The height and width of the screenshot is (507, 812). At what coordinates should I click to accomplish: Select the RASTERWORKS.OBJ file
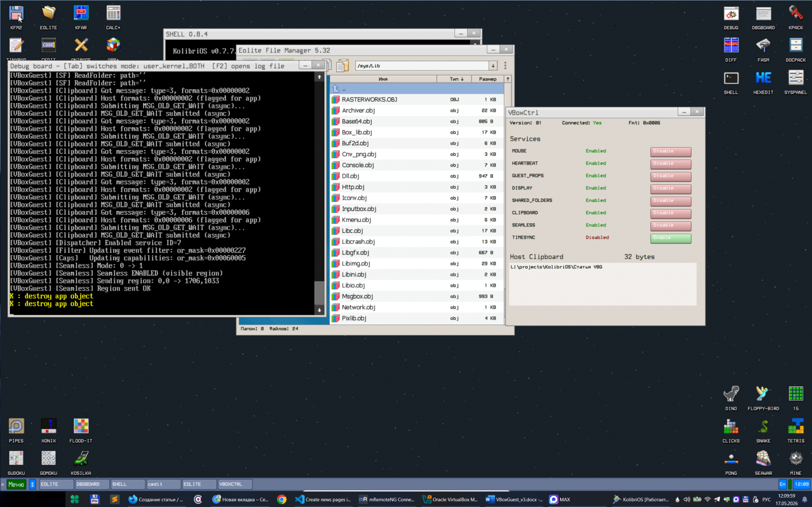click(x=417, y=99)
